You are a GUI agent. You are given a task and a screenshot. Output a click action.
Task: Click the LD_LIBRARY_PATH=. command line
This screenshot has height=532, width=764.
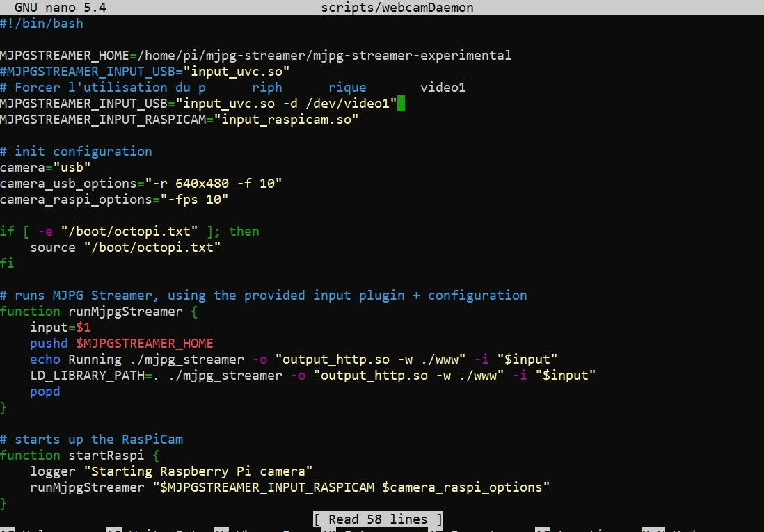[x=313, y=376]
